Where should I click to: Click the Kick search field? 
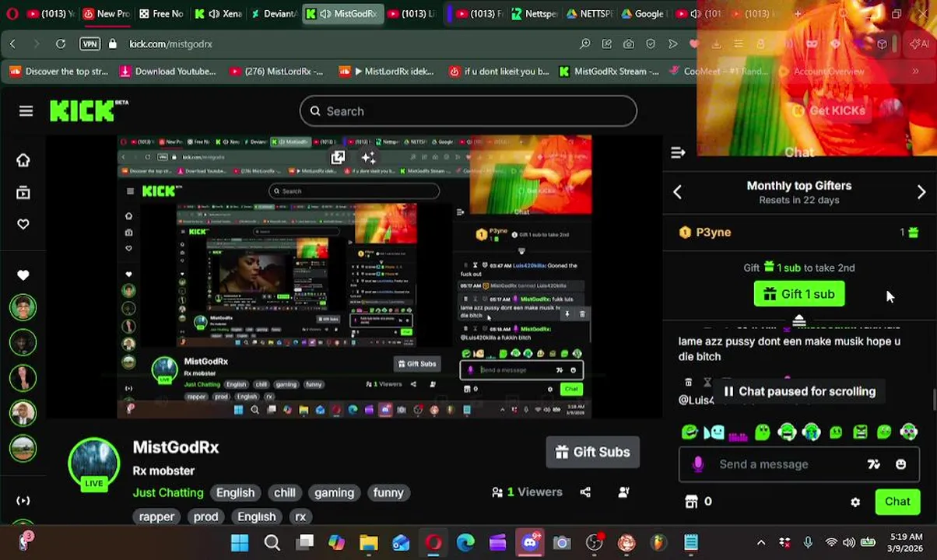[x=468, y=111]
